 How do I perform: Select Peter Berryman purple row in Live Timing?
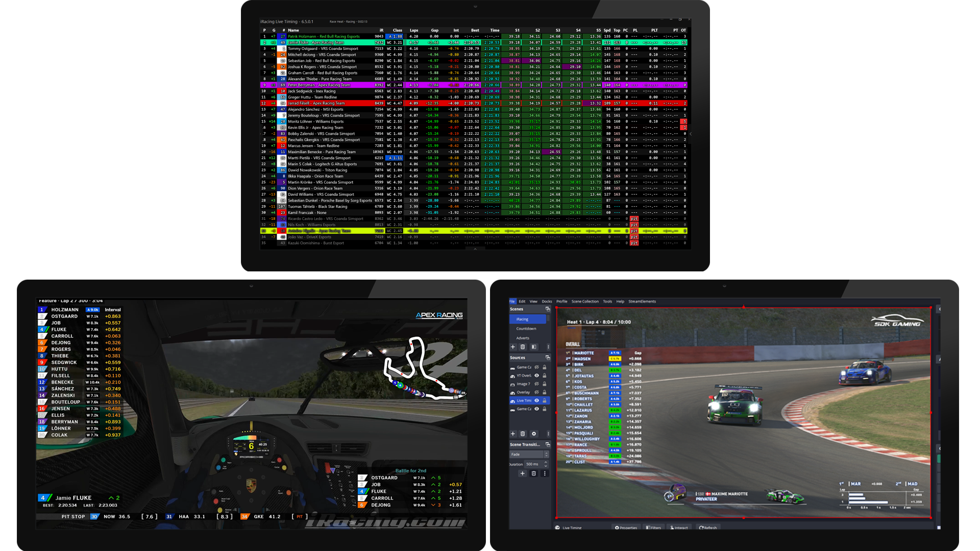pyautogui.click(x=474, y=85)
